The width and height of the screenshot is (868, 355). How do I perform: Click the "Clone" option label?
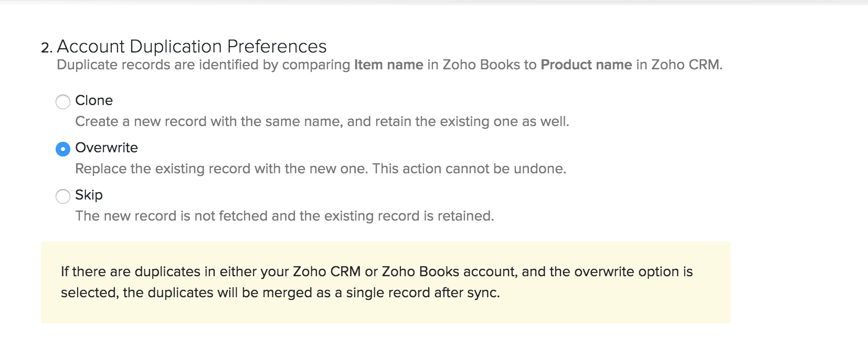[94, 100]
